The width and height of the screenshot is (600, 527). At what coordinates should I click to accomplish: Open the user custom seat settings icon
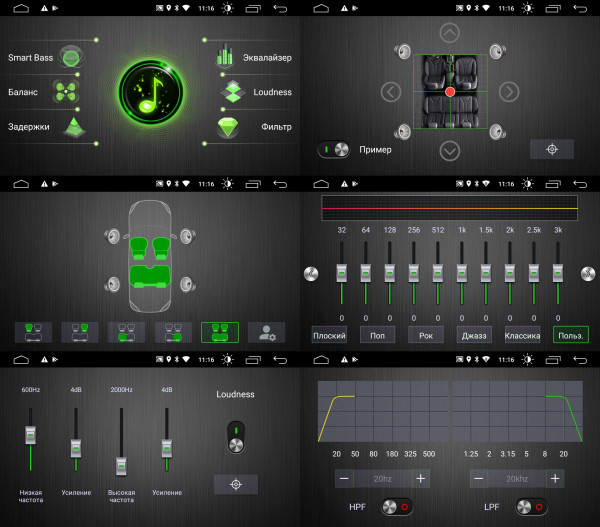267,332
